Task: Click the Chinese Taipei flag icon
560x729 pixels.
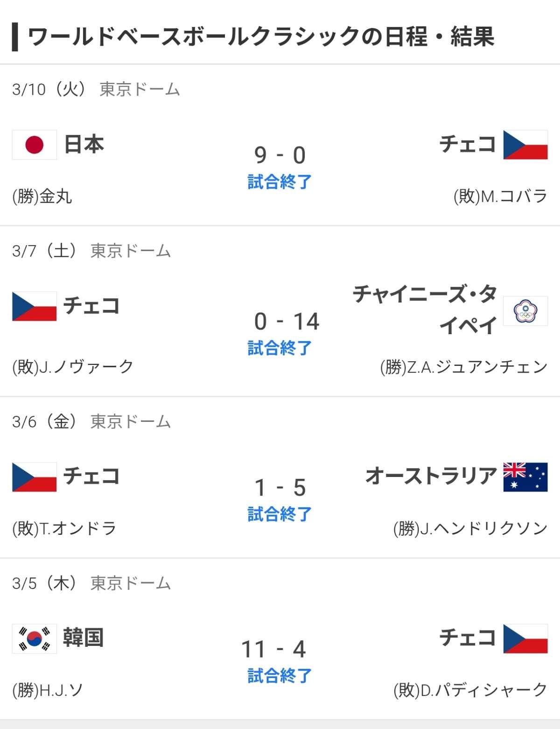Action: tap(525, 311)
